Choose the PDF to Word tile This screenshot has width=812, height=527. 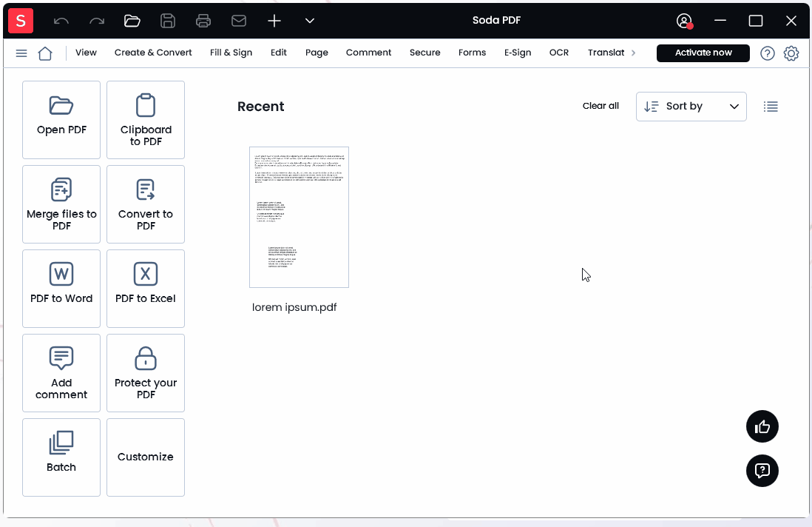61,289
